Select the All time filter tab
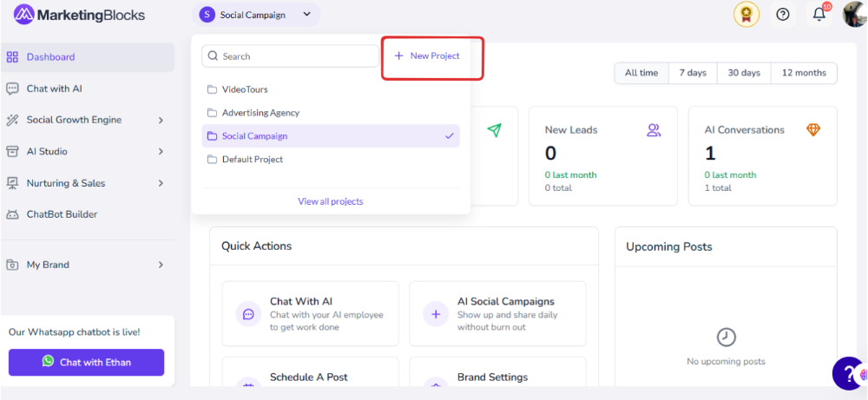The image size is (868, 400). coord(641,73)
